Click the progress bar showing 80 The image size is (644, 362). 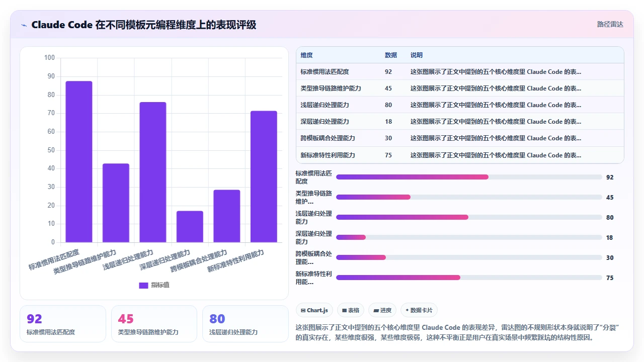pyautogui.click(x=469, y=217)
